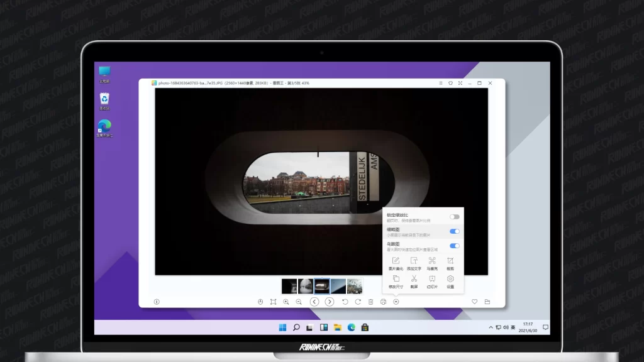Open the Windows system tray overflow chevron

point(491,327)
